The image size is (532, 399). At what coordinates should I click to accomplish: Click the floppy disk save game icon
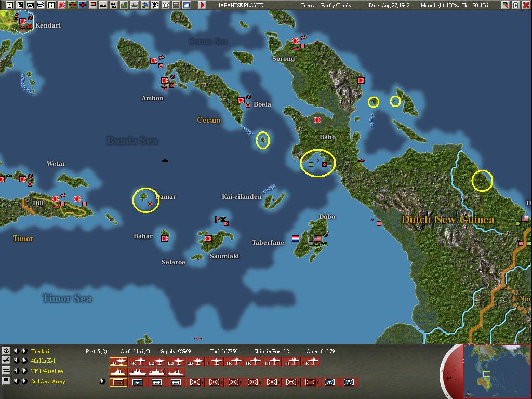10,5
